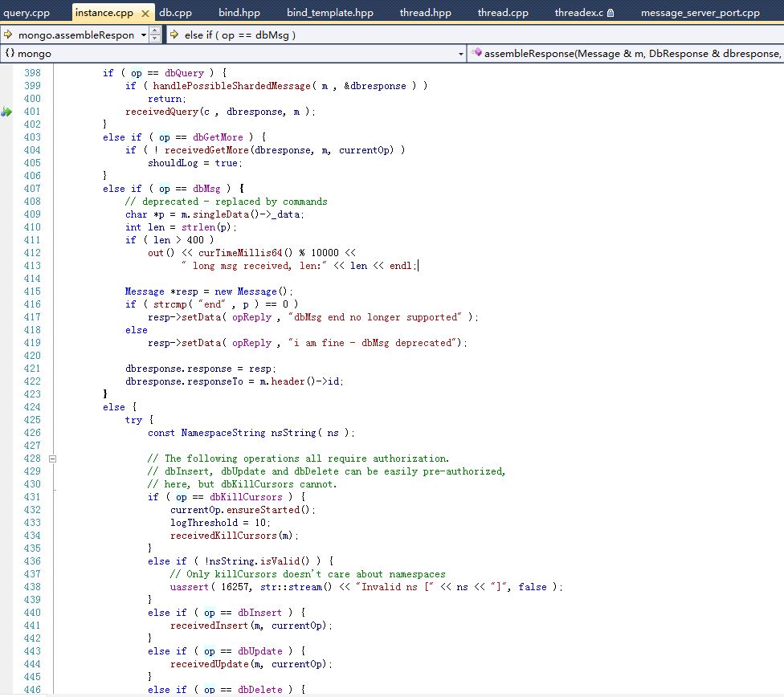Switch to the query.cpp tab
Screen dimensions: 784x697
[27, 13]
